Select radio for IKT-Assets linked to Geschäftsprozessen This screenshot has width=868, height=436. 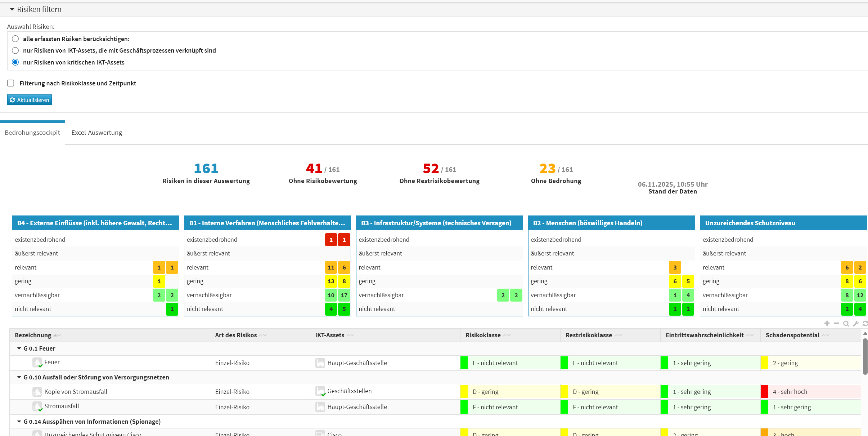point(15,50)
